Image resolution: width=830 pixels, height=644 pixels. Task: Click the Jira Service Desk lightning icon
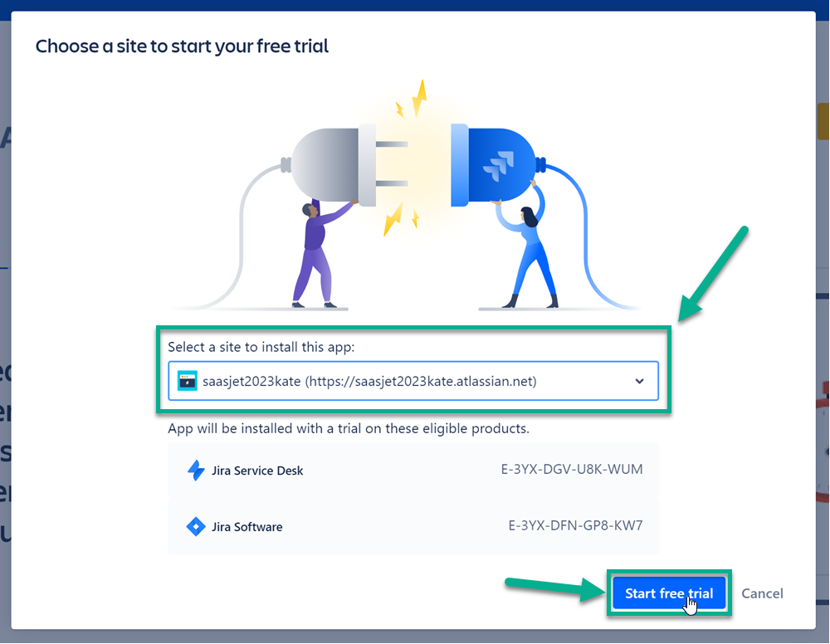pos(197,470)
